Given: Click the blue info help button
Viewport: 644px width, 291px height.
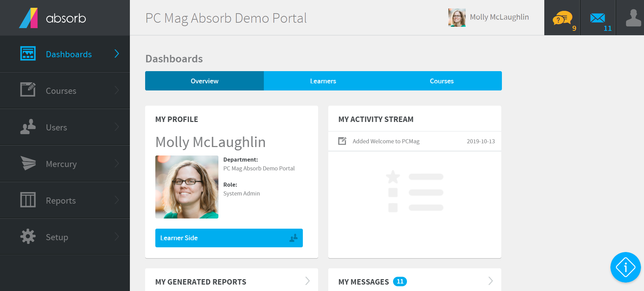Looking at the screenshot, I should pos(626,267).
